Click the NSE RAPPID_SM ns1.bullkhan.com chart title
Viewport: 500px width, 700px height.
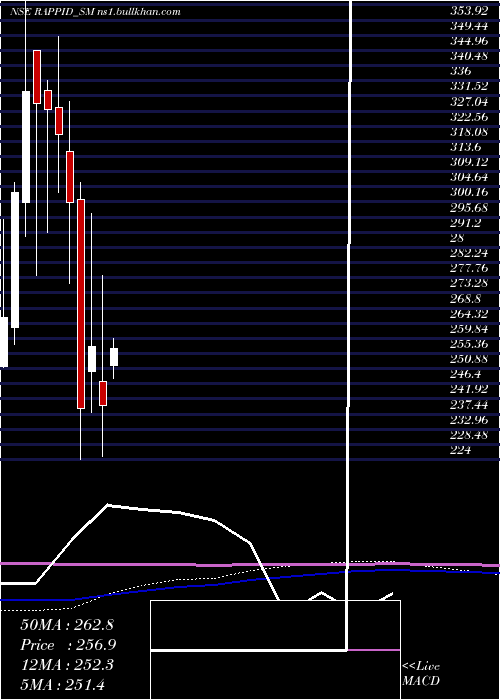point(95,12)
